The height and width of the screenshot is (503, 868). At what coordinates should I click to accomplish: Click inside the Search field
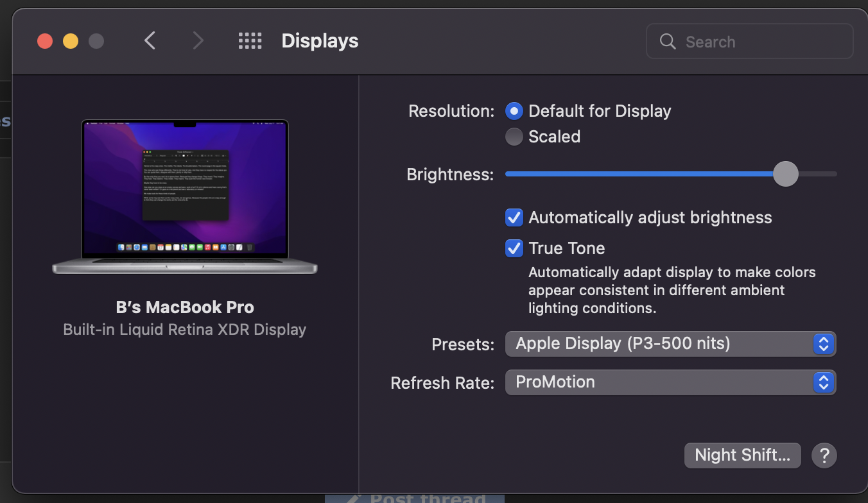749,42
